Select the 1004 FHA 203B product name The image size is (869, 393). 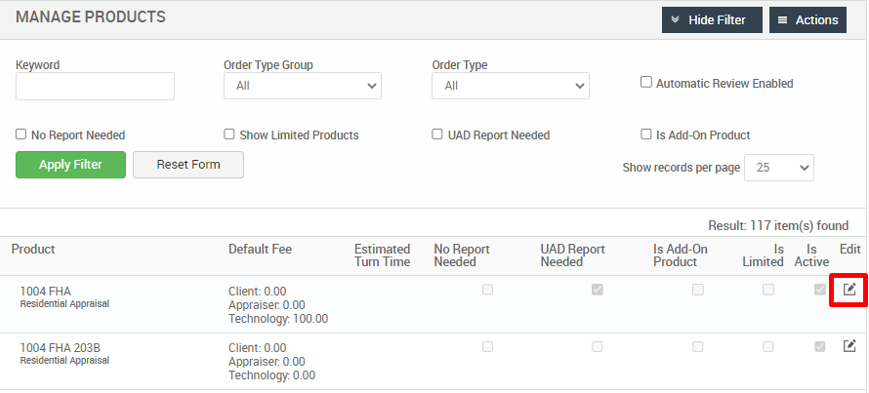click(x=60, y=348)
